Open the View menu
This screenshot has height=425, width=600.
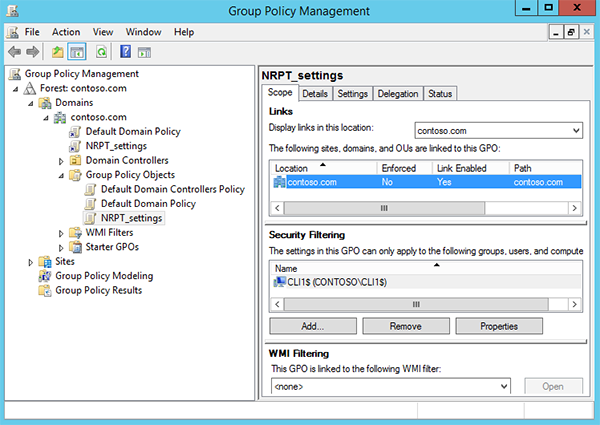click(103, 32)
